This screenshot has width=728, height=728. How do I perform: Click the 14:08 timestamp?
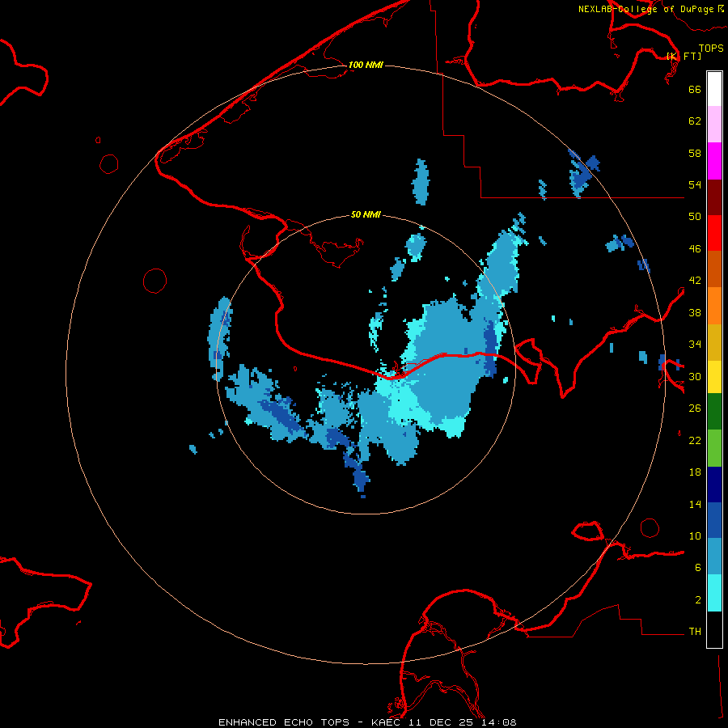point(501,722)
